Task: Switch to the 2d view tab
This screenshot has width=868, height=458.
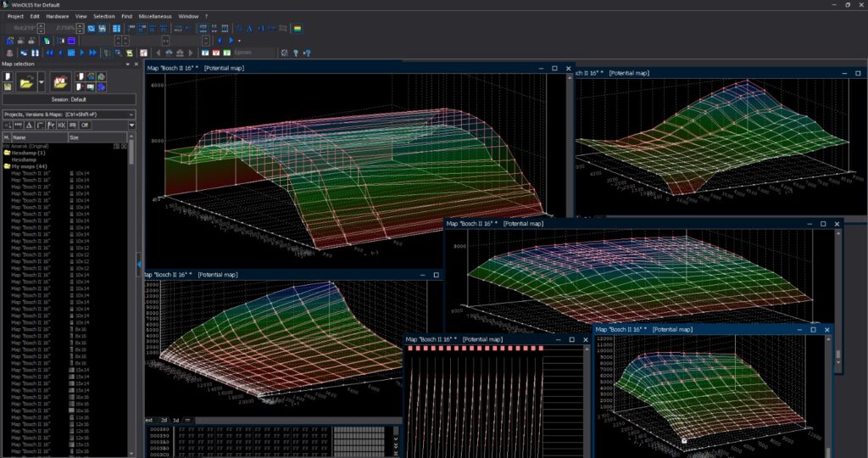Action: click(163, 420)
